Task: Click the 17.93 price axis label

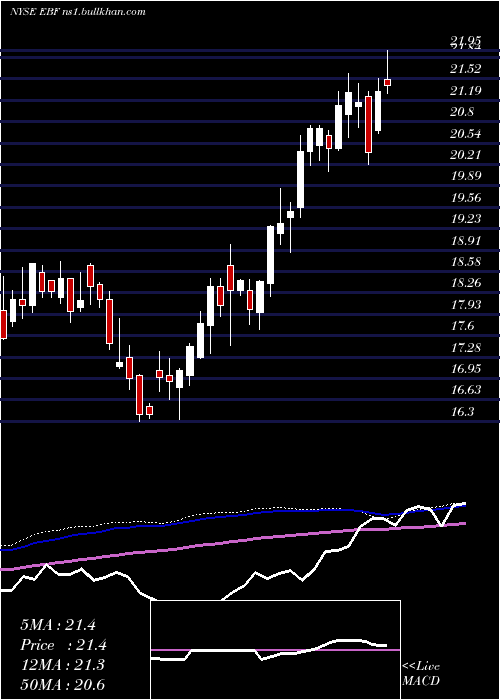Action: (x=466, y=304)
